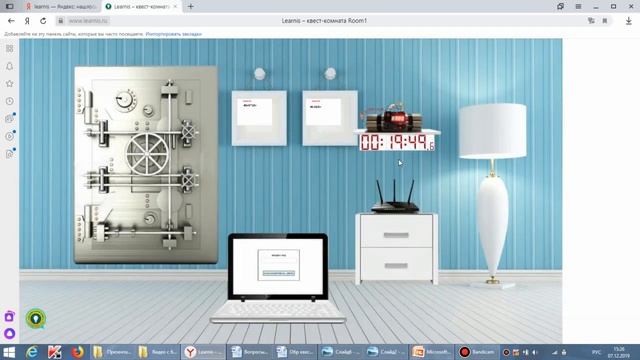Screen dimensions: 640x360
Task: Open the bottom drawer of cabinet
Action: pos(396,264)
